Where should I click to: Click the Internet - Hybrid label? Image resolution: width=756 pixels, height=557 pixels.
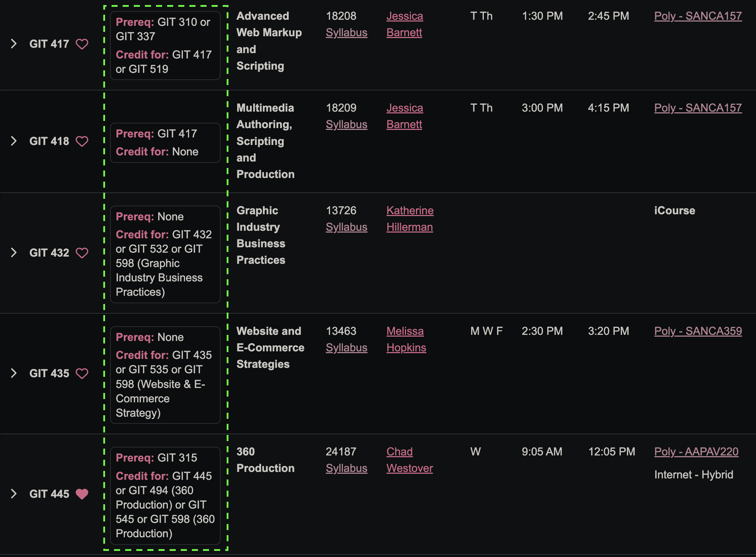pos(694,475)
